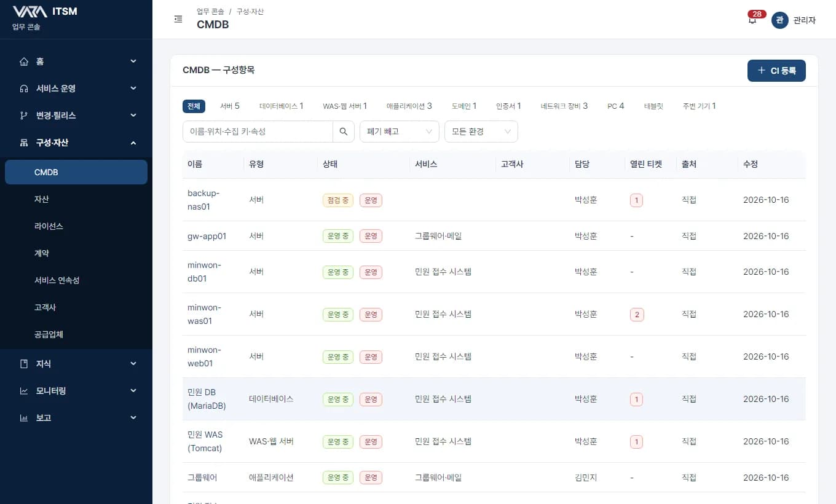Filter by 데이터베이스 1 tab
The image size is (836, 504).
(282, 106)
